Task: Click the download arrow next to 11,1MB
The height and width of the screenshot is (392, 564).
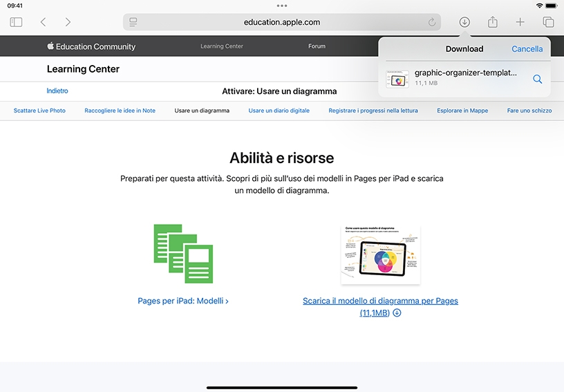Action: [x=397, y=313]
